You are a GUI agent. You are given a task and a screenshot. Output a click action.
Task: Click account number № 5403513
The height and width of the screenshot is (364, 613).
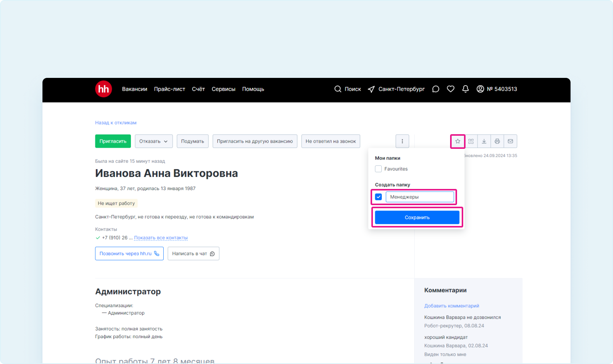(502, 89)
